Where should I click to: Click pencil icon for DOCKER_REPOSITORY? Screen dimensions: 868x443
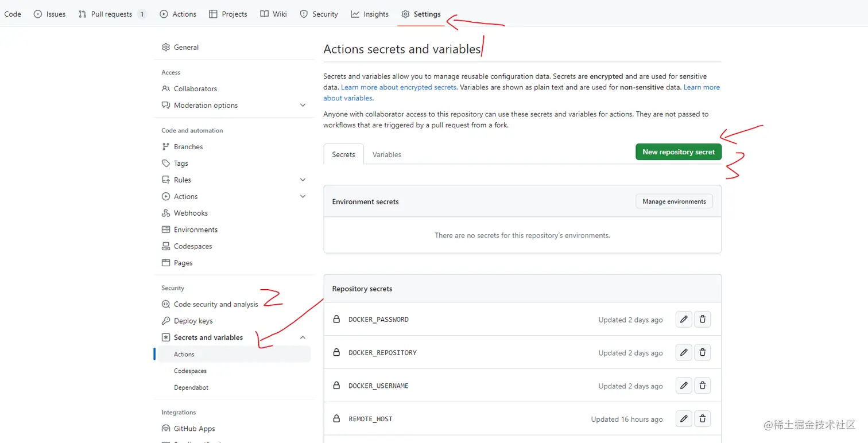(683, 353)
